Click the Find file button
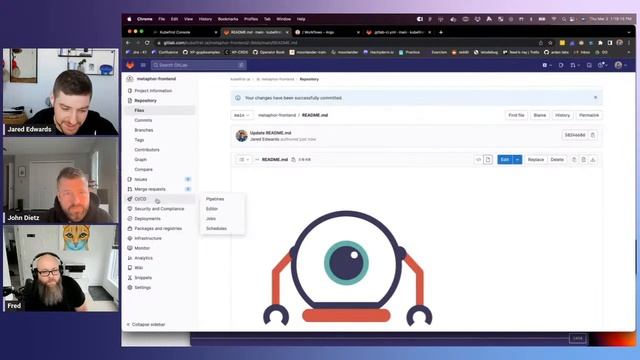This screenshot has width=640, height=360. click(516, 116)
